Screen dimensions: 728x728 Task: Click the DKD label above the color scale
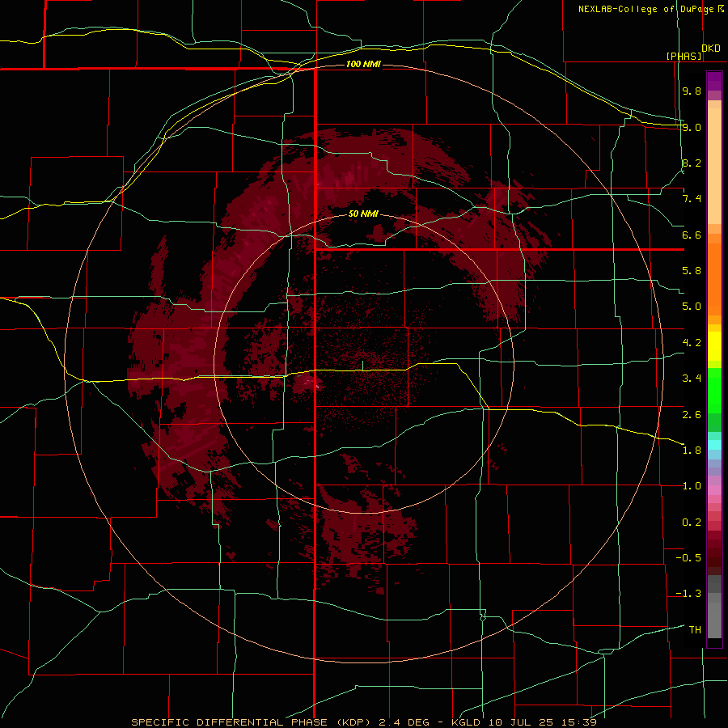coord(711,49)
